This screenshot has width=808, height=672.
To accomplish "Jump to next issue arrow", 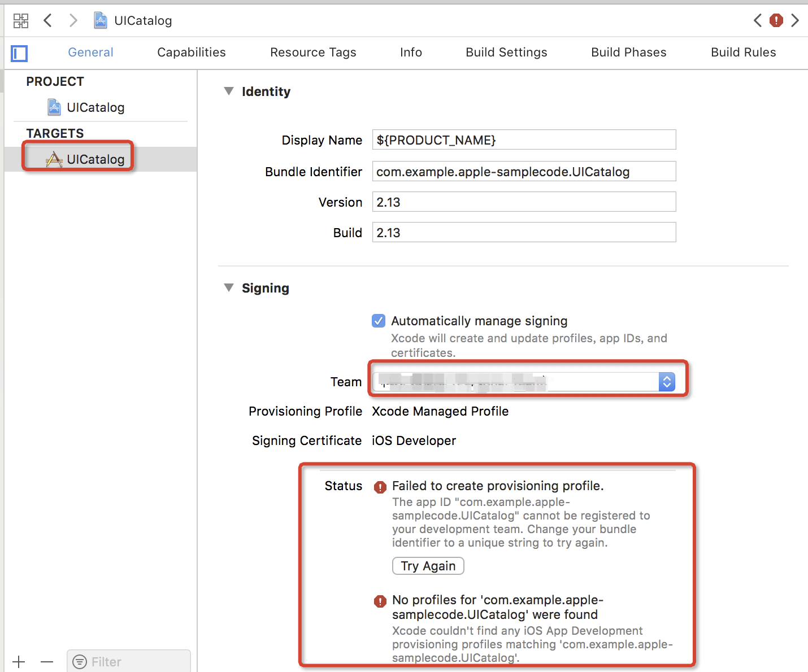I will 795,21.
